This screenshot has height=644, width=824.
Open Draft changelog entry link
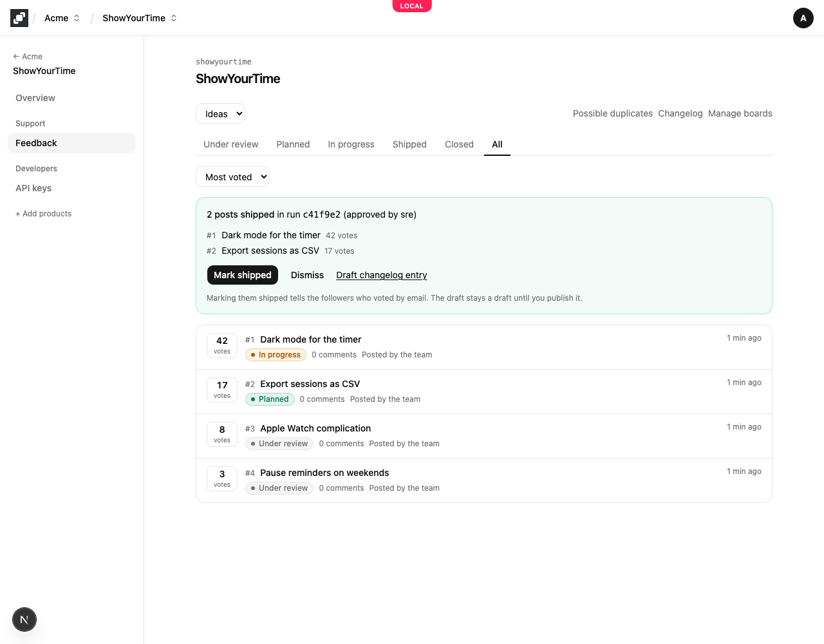(382, 275)
